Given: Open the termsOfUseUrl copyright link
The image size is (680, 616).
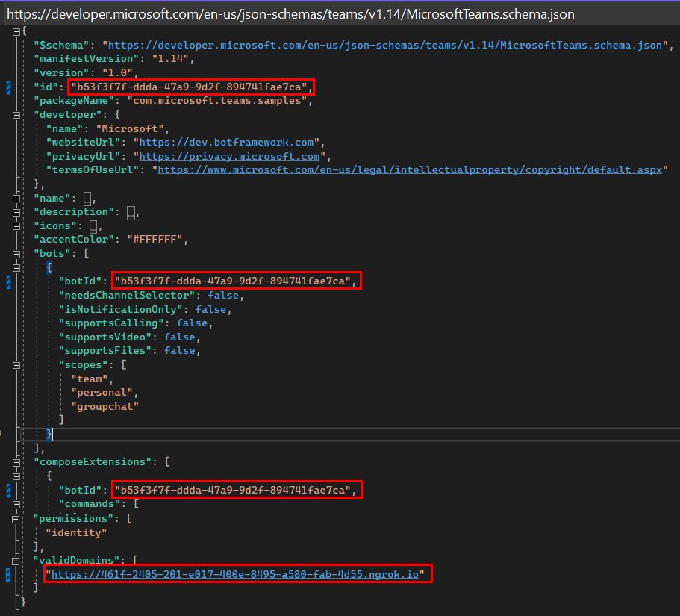Looking at the screenshot, I should 410,169.
